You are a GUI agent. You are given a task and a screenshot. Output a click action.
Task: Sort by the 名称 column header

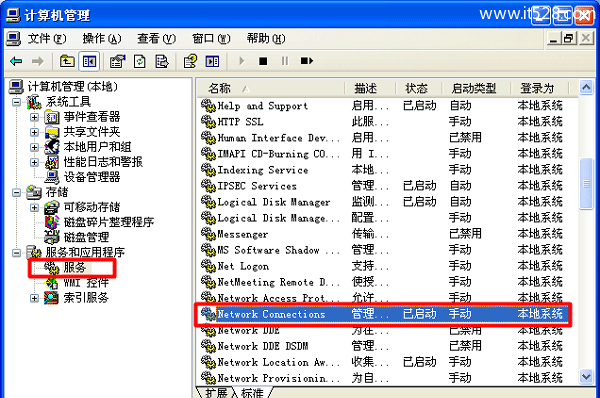pos(271,89)
